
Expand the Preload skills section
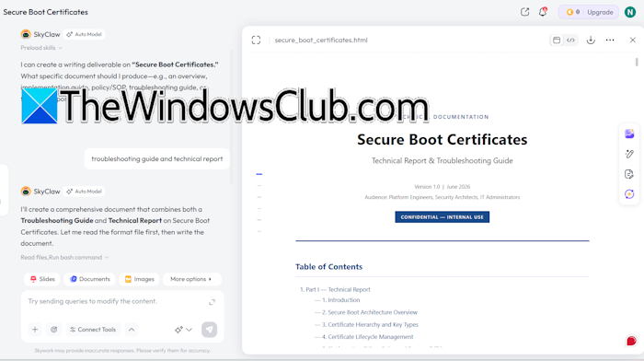pyautogui.click(x=41, y=48)
